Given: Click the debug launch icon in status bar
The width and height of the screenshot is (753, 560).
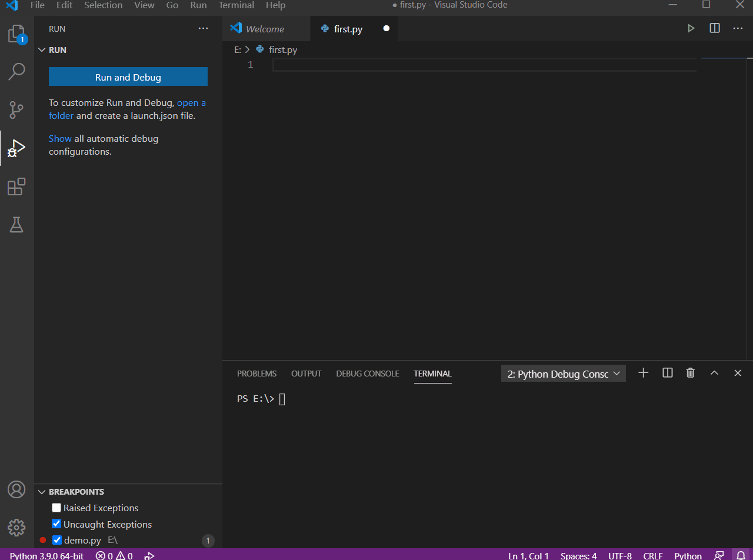Looking at the screenshot, I should point(149,555).
